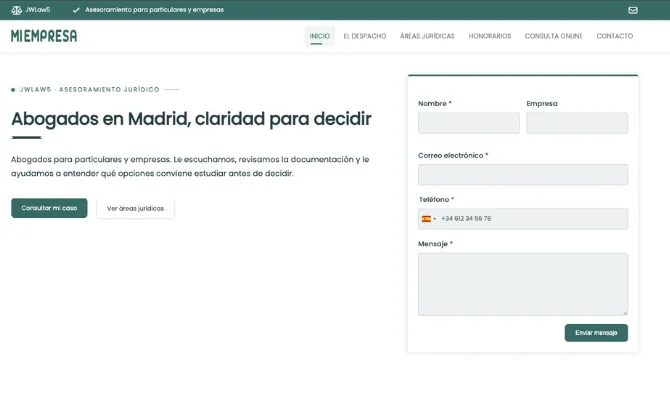Image resolution: width=670 pixels, height=417 pixels.
Task: Go to EL DESPACHO page
Action: click(x=364, y=36)
